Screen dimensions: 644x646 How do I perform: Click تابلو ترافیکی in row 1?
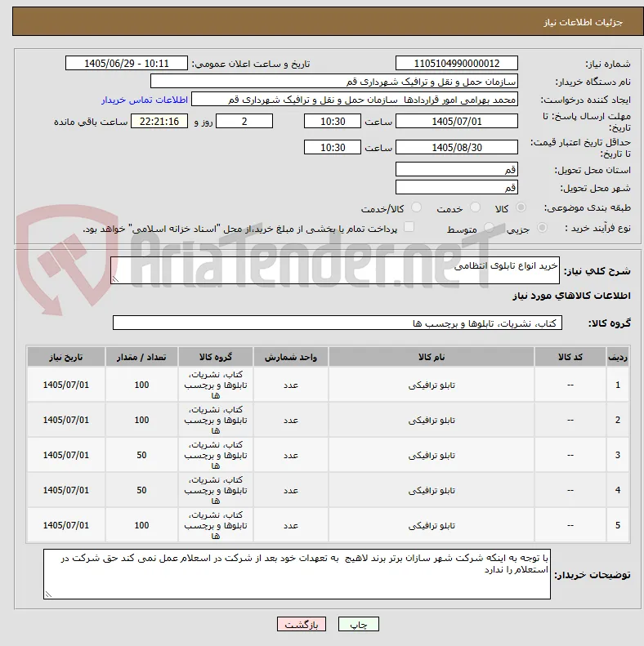click(x=432, y=385)
